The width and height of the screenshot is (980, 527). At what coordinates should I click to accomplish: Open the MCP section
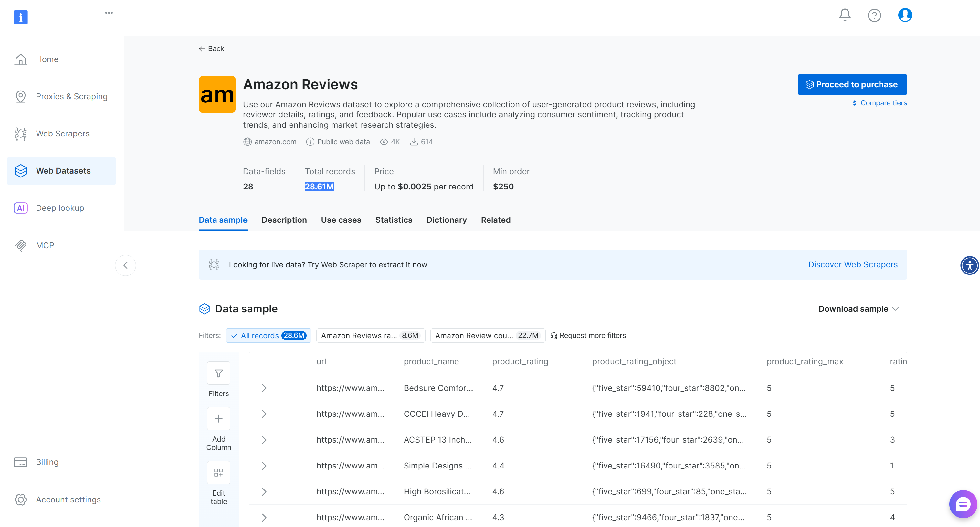(45, 245)
